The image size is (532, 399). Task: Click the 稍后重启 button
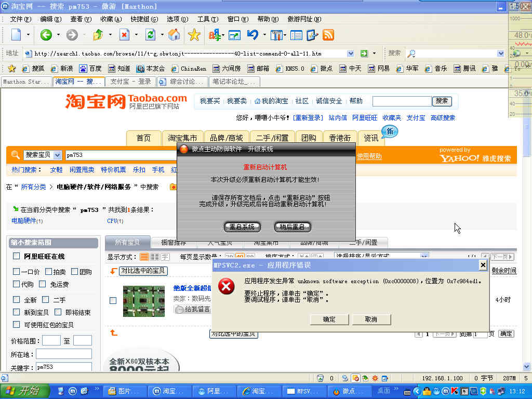(x=292, y=227)
